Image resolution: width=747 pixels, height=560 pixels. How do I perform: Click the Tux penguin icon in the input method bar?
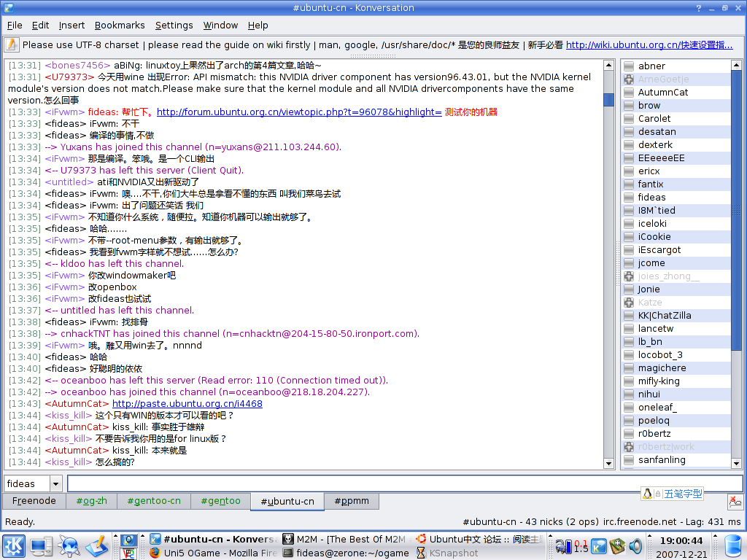point(647,494)
